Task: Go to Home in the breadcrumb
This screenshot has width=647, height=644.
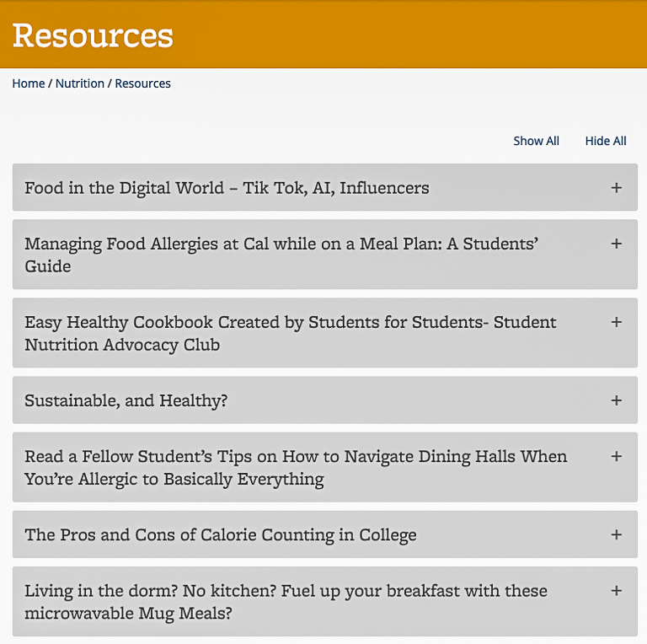Action: pyautogui.click(x=29, y=83)
